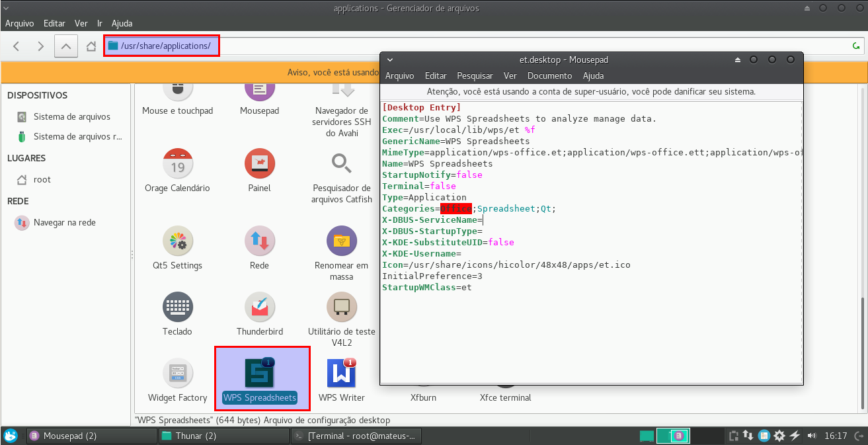Screen dimensions: 868x445
Task: Click the Name=WPS Spreadsheets line
Action: point(437,164)
